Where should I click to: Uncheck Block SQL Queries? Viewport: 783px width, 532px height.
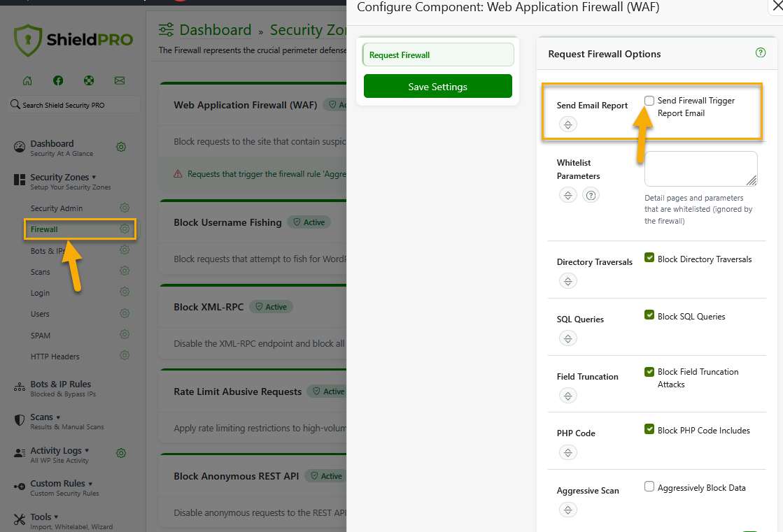point(649,315)
